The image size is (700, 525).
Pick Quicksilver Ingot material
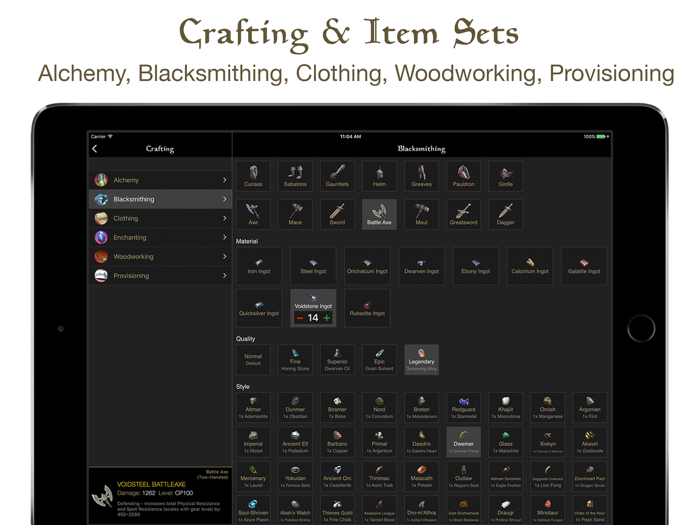(x=259, y=308)
